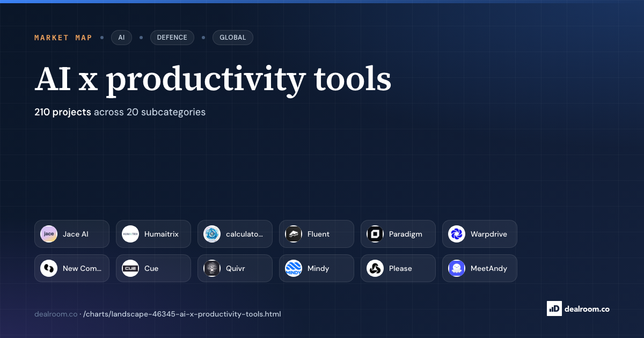Click the Warpdrive logo icon
This screenshot has height=338, width=644.
[x=457, y=234]
